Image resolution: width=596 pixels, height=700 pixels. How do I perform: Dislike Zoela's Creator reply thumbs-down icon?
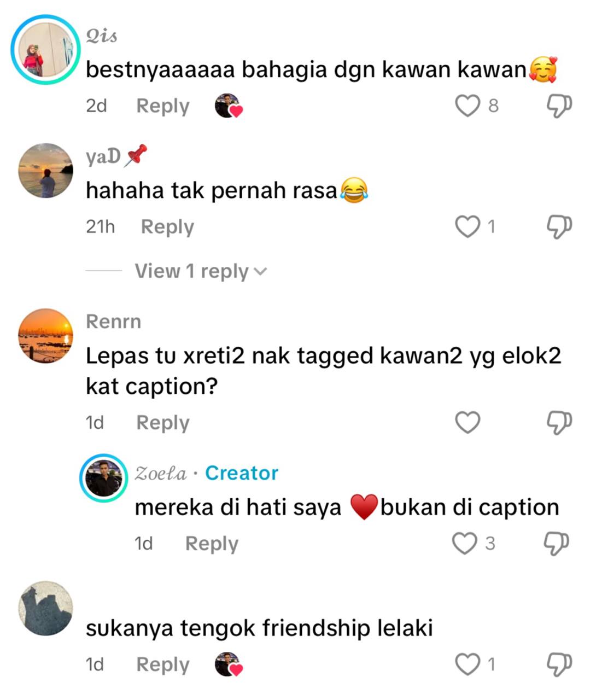pos(556,543)
